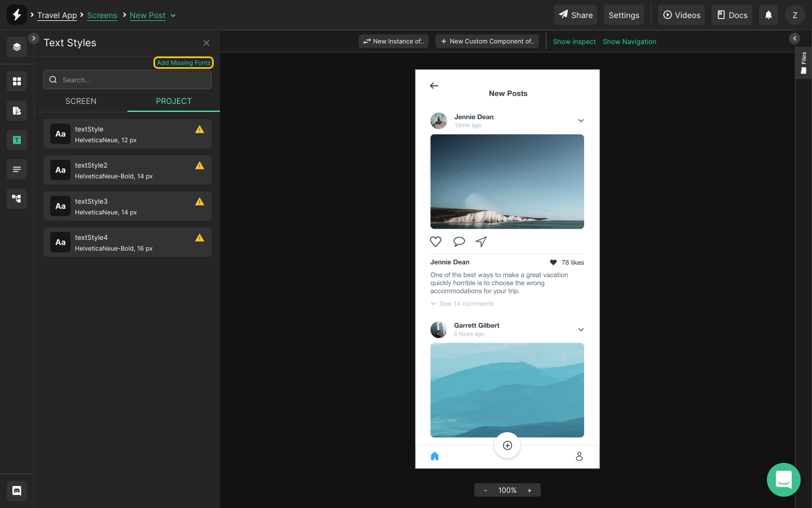The height and width of the screenshot is (508, 812).
Task: Click the heart like icon under first post
Action: 435,242
